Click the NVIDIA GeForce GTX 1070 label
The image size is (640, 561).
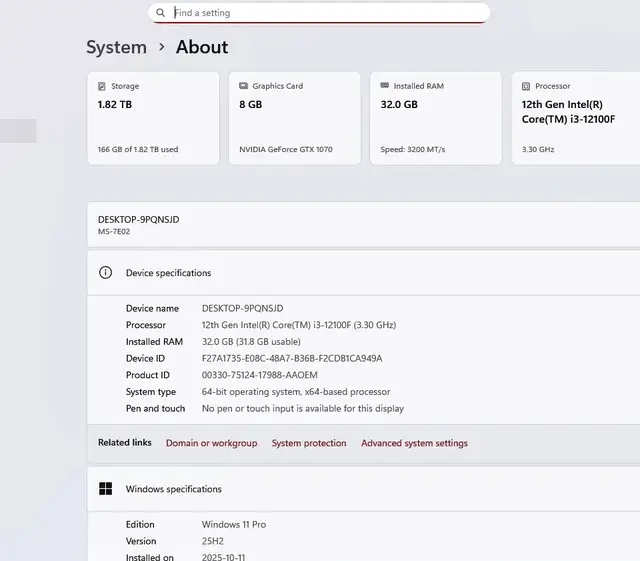(286, 150)
